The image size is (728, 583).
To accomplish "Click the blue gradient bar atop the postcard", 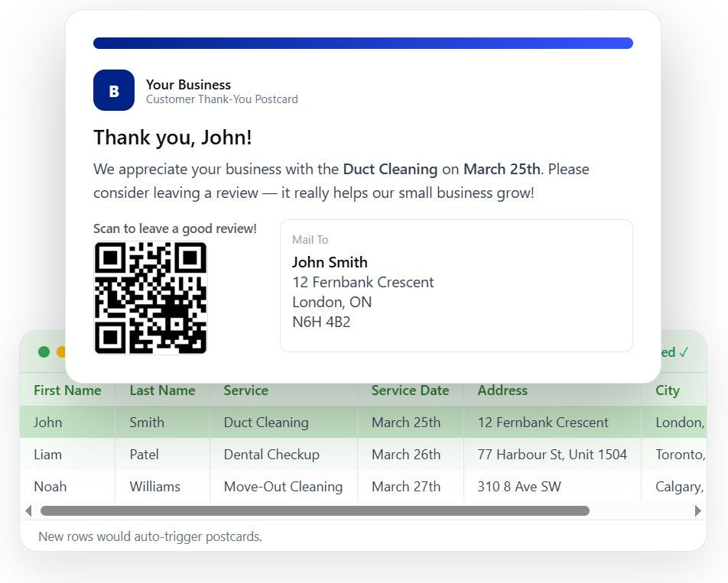I will 362,43.
